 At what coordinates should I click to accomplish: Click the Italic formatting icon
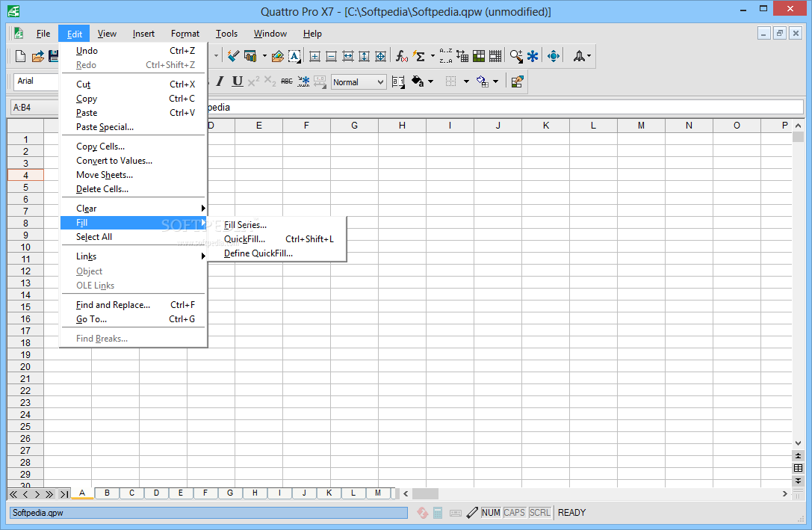220,81
